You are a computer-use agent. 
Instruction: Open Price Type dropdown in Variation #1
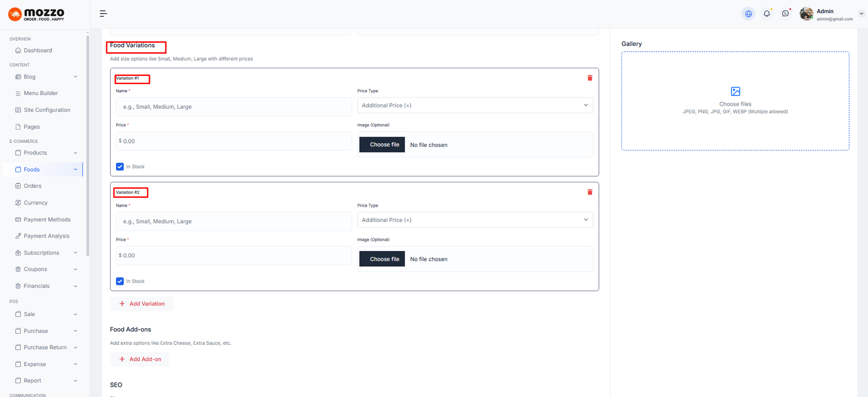475,106
